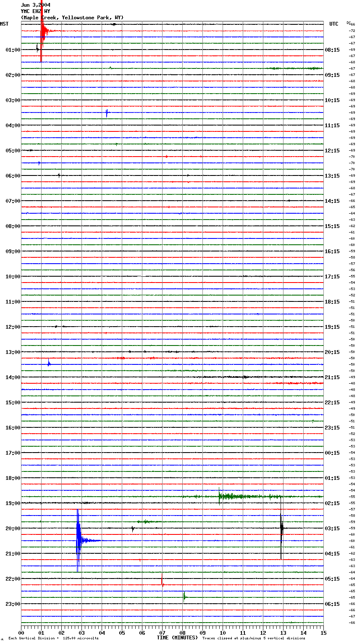Click minute tick 08 on the time axis
357x644 pixels.
click(182, 633)
